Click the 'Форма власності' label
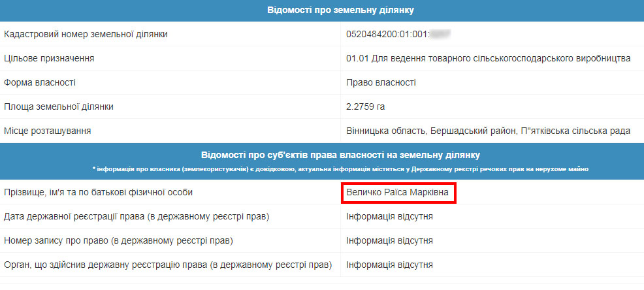644x290 pixels. [x=40, y=82]
